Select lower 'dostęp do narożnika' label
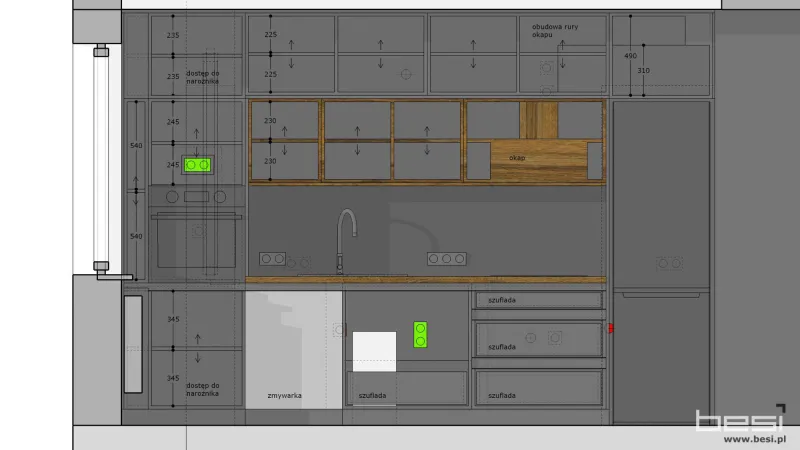This screenshot has height=450, width=800. click(x=203, y=389)
